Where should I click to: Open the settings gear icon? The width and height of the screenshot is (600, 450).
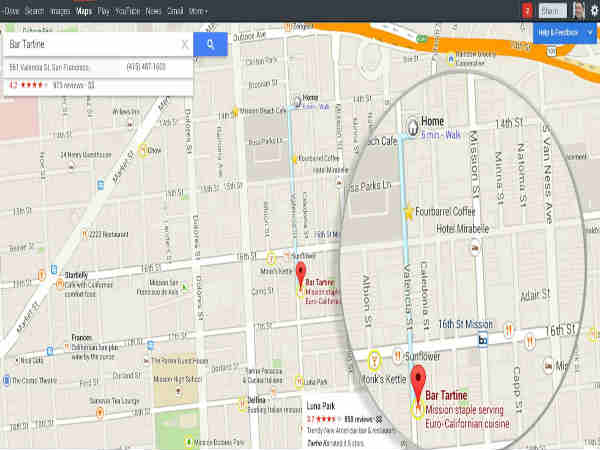coord(594,10)
